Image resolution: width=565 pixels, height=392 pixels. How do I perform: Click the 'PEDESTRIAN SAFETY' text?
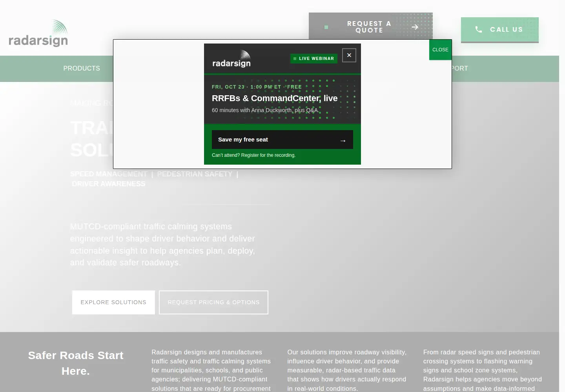(x=195, y=174)
